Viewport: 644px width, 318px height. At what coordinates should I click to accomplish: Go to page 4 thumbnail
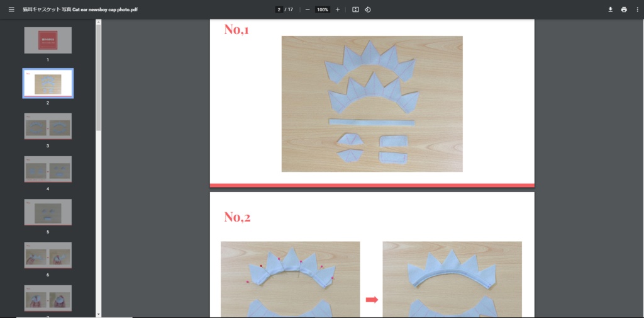click(48, 169)
